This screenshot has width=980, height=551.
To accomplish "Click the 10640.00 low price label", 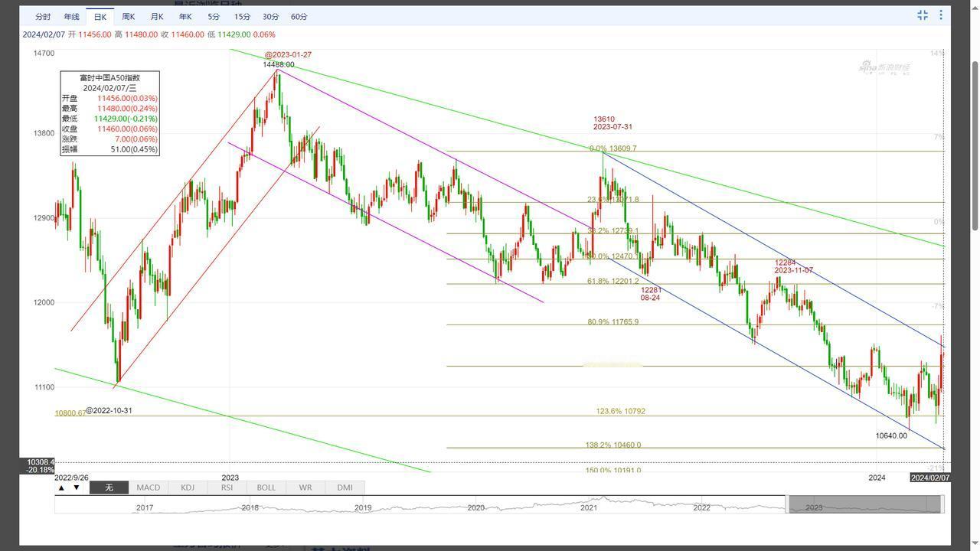I will (x=891, y=436).
